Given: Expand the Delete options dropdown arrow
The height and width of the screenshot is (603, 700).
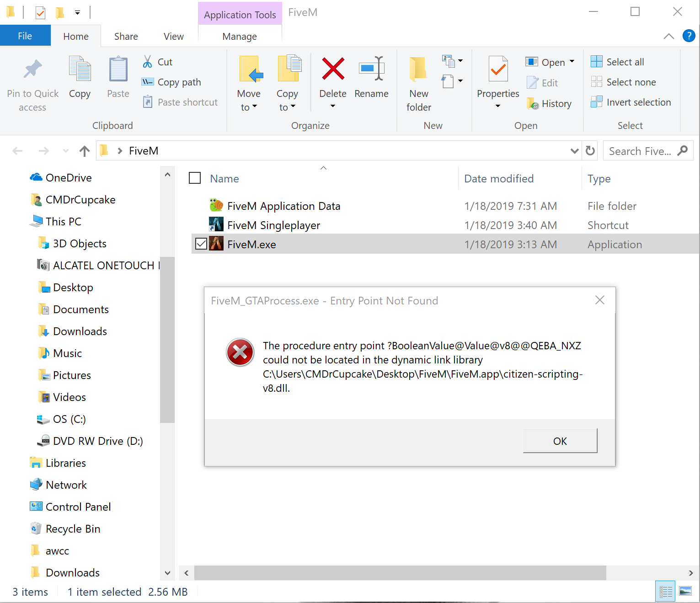Looking at the screenshot, I should click(333, 106).
